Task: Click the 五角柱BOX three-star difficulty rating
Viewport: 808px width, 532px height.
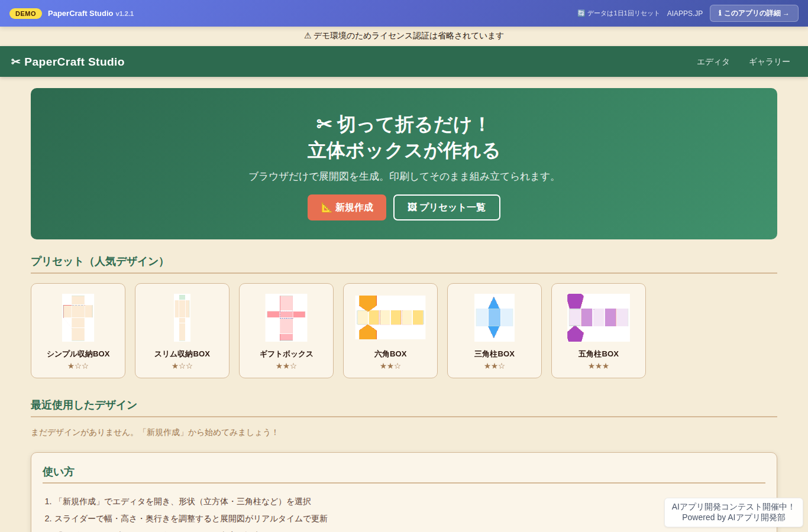Action: 599,366
